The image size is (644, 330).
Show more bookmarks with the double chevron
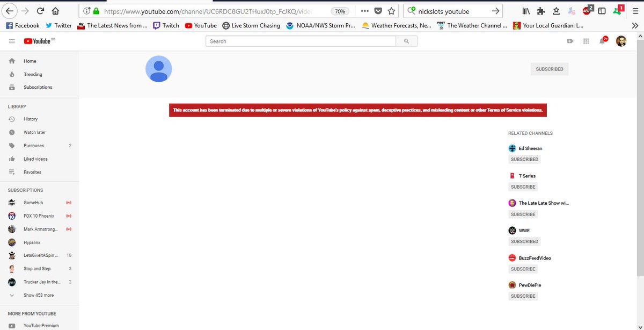click(635, 25)
